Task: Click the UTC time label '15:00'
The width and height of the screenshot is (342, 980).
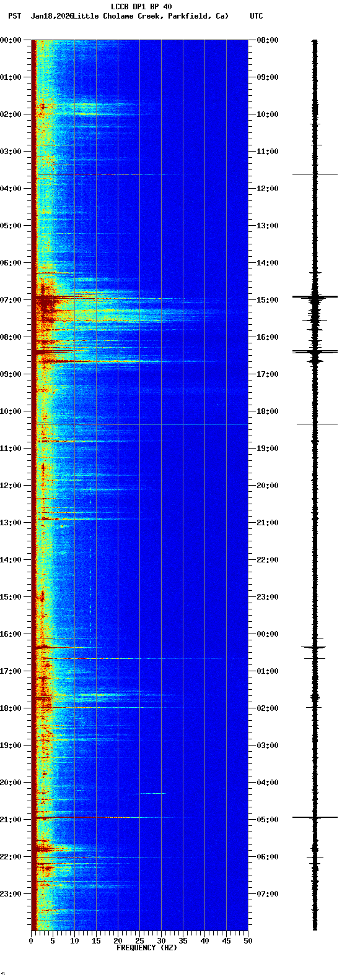Action: (x=268, y=300)
